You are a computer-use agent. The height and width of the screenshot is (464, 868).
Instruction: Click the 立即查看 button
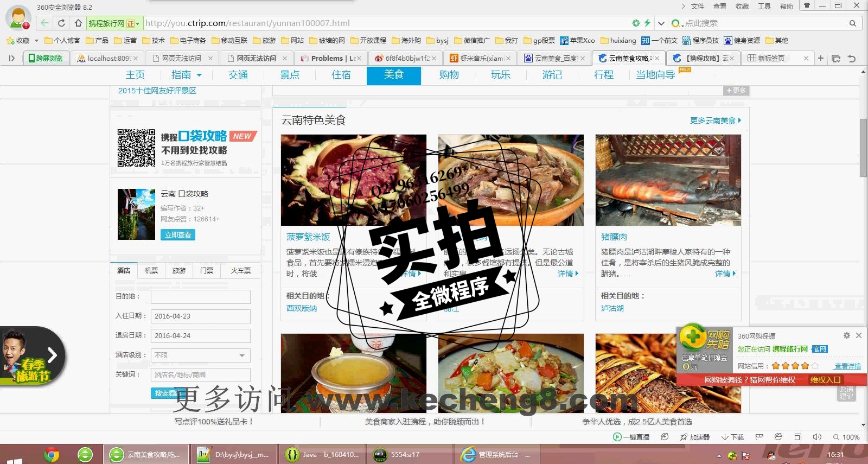point(178,234)
